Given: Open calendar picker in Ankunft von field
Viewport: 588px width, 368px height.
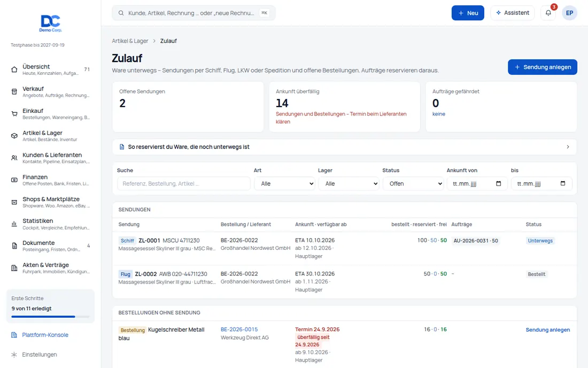Looking at the screenshot, I should pos(498,183).
